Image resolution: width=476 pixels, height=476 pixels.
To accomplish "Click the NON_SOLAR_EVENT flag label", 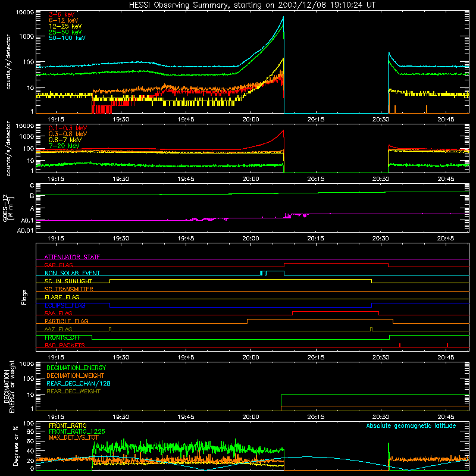I will [72, 273].
